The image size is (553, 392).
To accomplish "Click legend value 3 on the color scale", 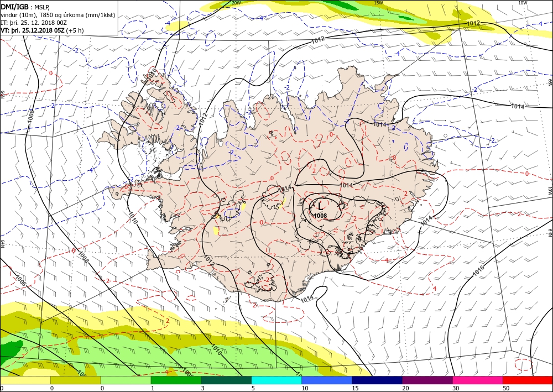I will [x=203, y=388].
